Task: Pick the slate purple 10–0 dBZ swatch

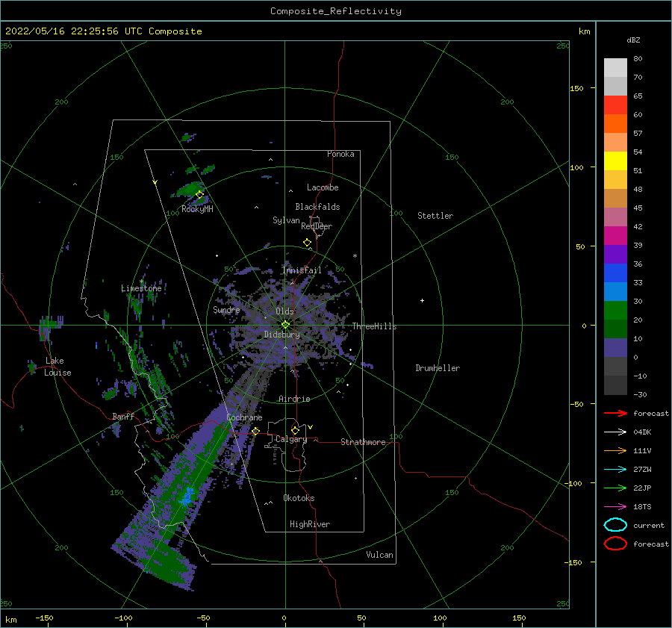Action: tap(615, 347)
